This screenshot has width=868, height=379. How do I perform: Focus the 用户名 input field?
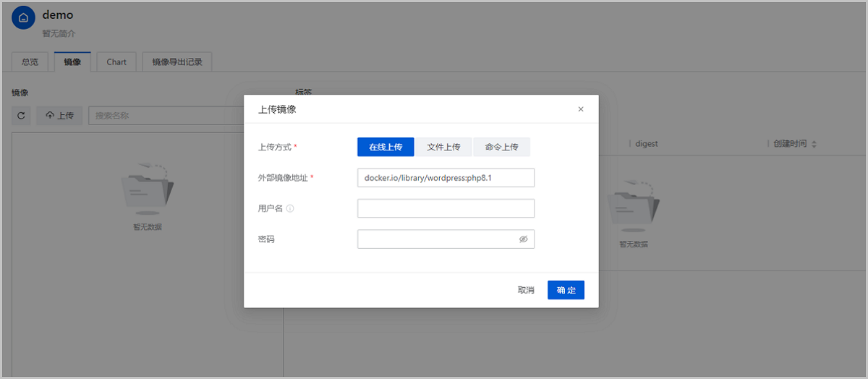[446, 208]
